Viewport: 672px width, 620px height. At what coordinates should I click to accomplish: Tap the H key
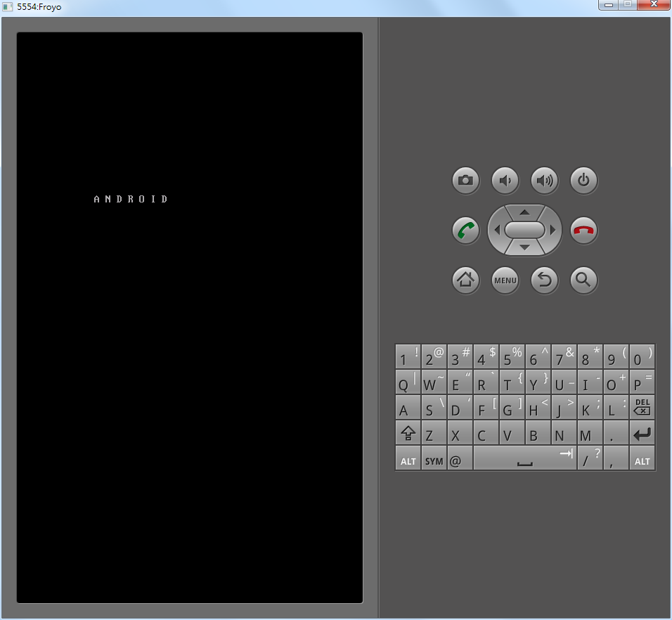click(x=538, y=407)
